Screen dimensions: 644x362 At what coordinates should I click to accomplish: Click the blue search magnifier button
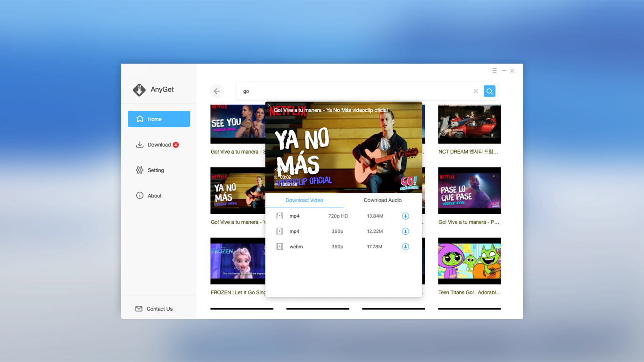pos(490,91)
